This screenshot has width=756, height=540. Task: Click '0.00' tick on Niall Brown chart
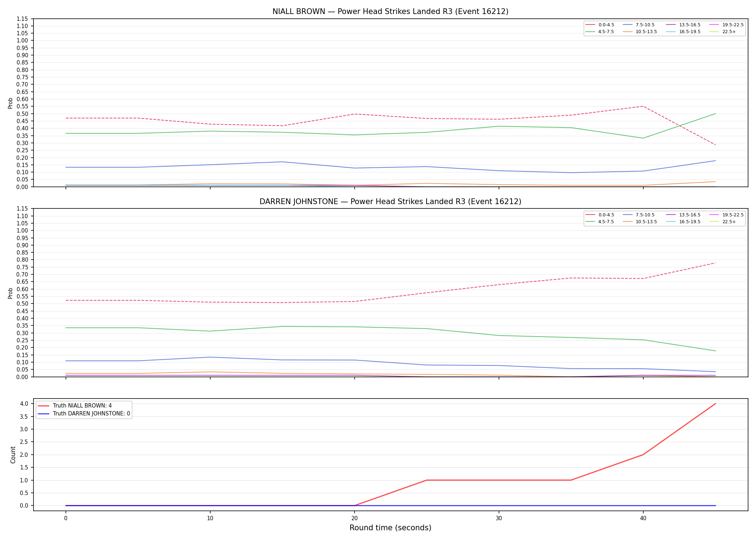click(x=23, y=187)
